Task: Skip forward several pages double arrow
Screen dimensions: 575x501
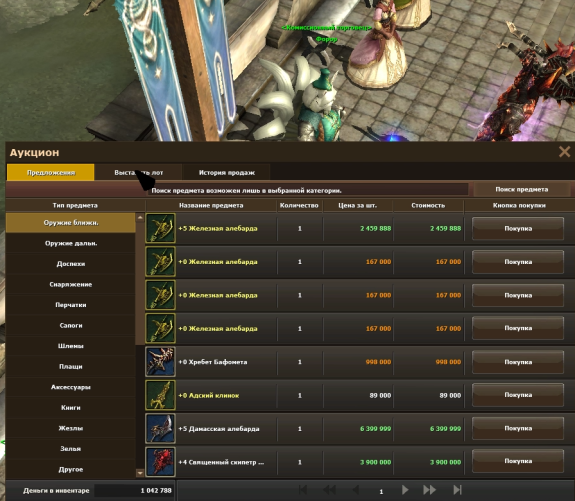Action: [x=429, y=490]
